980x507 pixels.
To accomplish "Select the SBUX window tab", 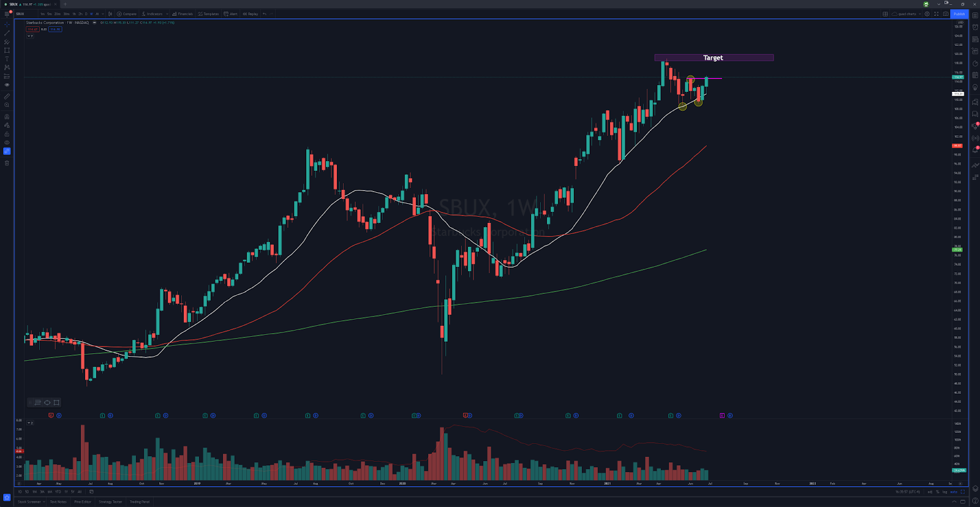I will (x=29, y=4).
